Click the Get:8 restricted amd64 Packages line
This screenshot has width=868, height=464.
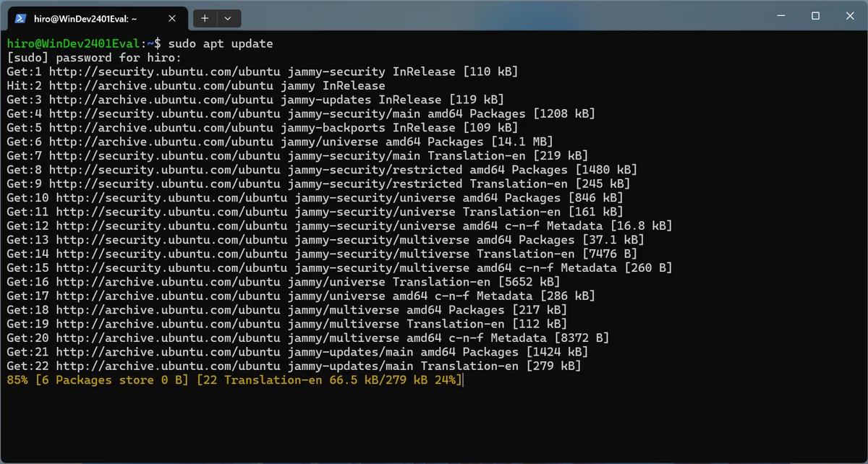point(322,170)
